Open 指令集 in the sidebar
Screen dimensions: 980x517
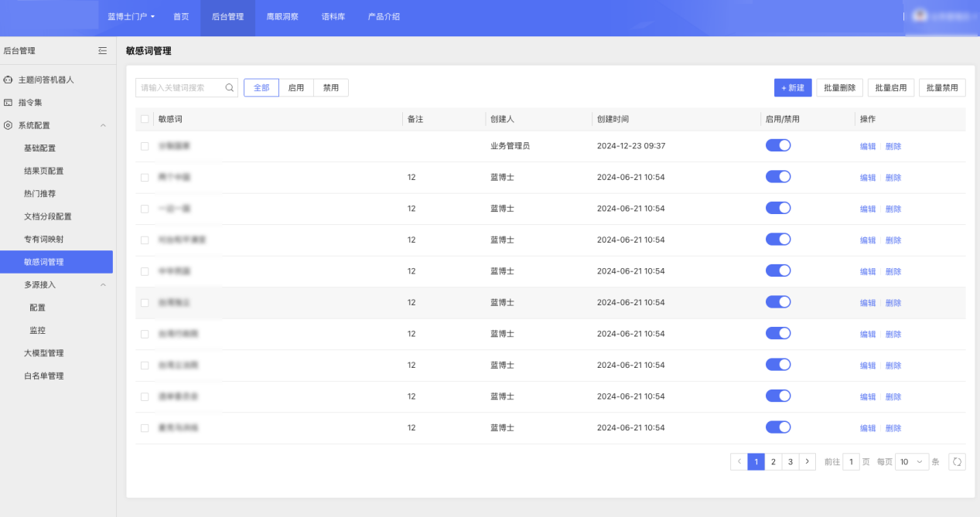[x=30, y=102]
